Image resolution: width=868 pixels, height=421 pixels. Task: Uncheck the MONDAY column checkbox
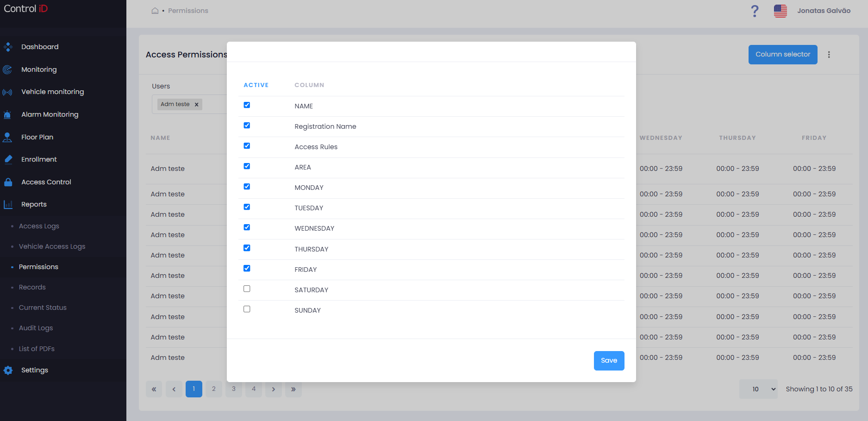(x=247, y=187)
